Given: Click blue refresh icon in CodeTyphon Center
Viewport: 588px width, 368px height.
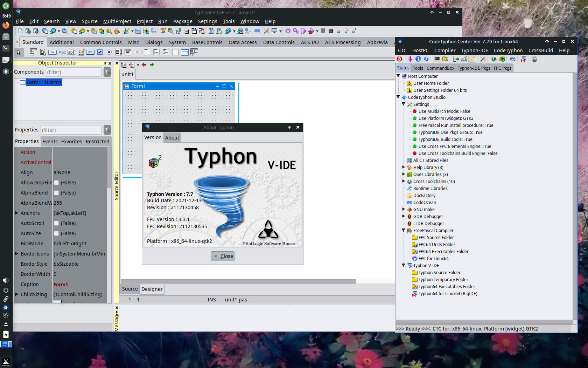Looking at the screenshot, I should [426, 59].
